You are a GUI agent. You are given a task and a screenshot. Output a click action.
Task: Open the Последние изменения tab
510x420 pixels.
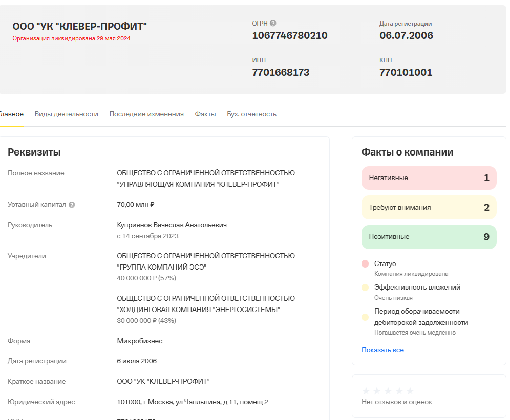point(146,114)
